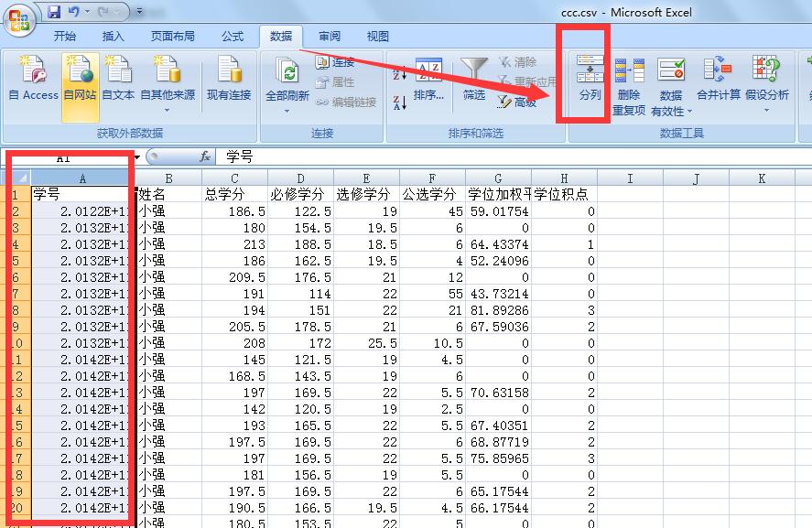Click the insert function fx icon
812x528 pixels.
(x=206, y=156)
